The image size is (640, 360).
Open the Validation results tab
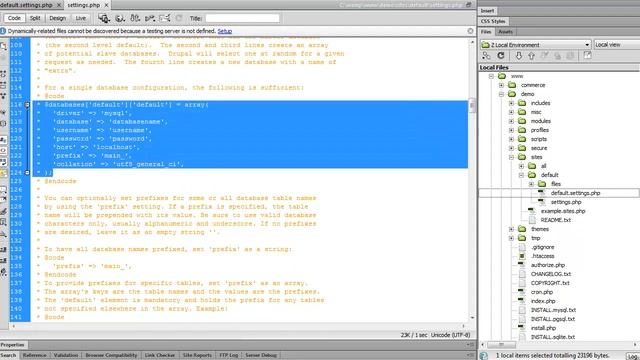click(66, 356)
